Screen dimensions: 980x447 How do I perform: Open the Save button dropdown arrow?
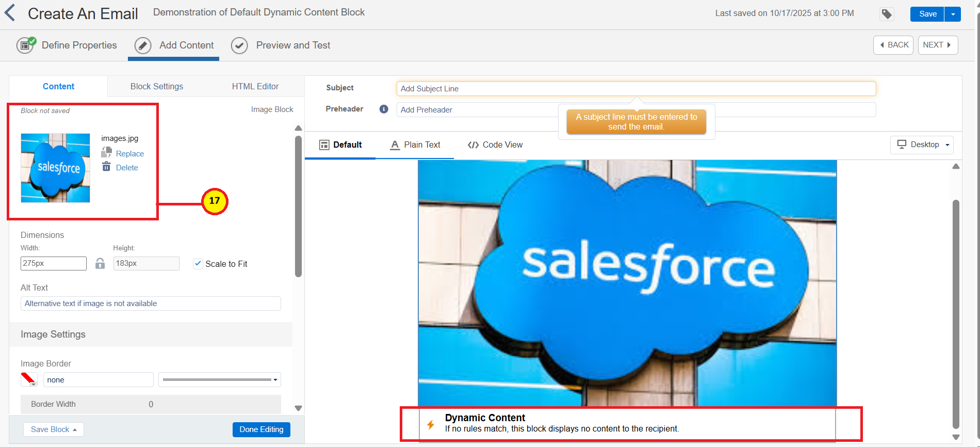953,14
